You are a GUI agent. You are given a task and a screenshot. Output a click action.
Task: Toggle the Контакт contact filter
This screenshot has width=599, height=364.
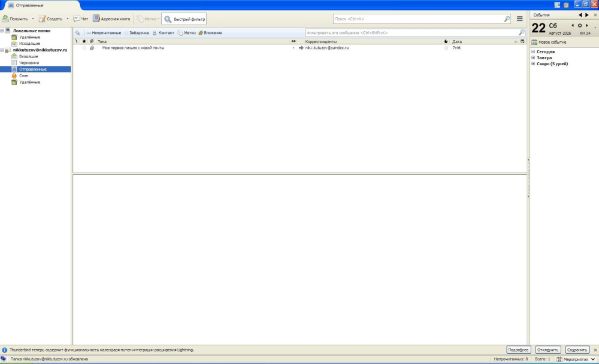[163, 33]
